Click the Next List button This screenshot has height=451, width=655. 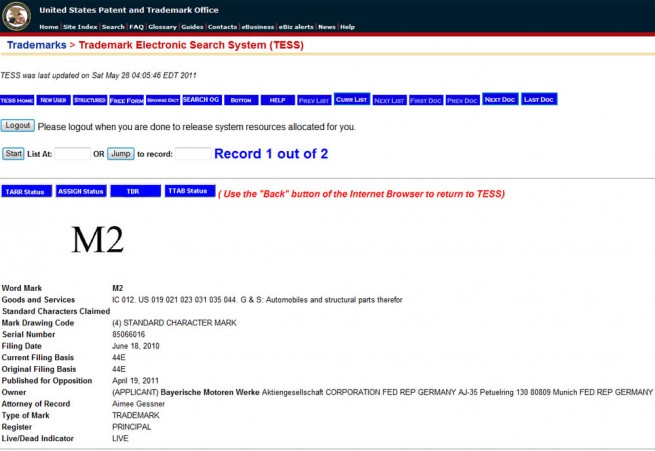point(389,100)
